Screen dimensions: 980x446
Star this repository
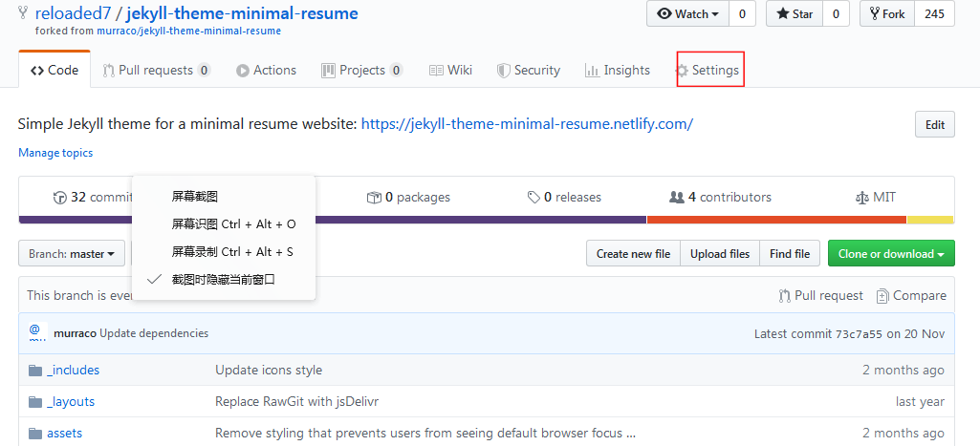[795, 13]
